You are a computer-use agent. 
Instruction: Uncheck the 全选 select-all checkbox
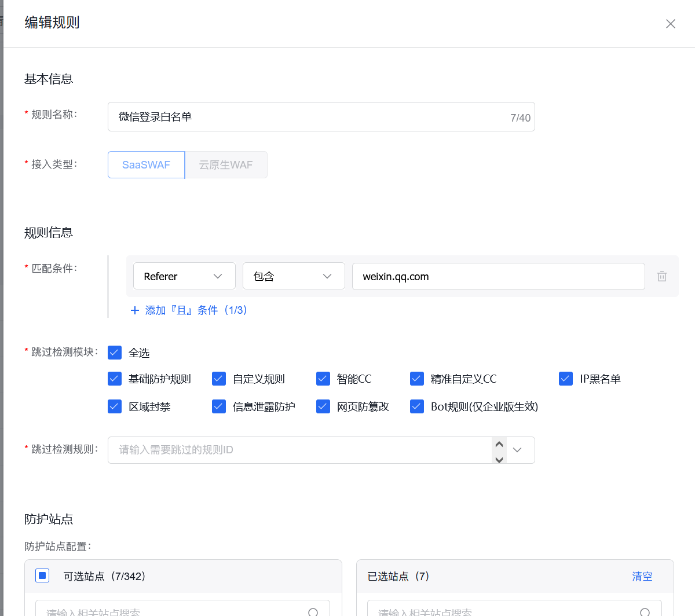click(114, 352)
